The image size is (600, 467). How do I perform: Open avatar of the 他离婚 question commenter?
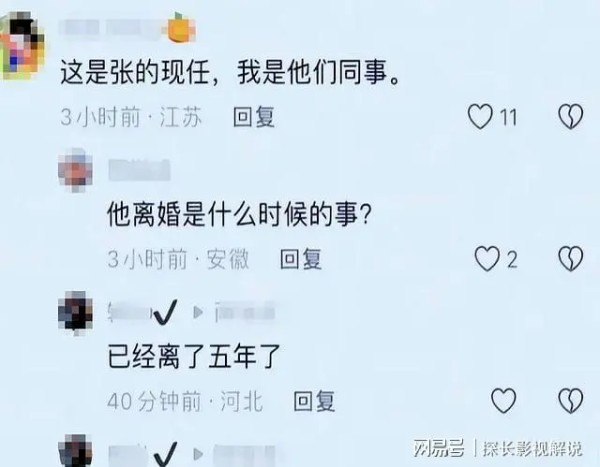[x=75, y=170]
